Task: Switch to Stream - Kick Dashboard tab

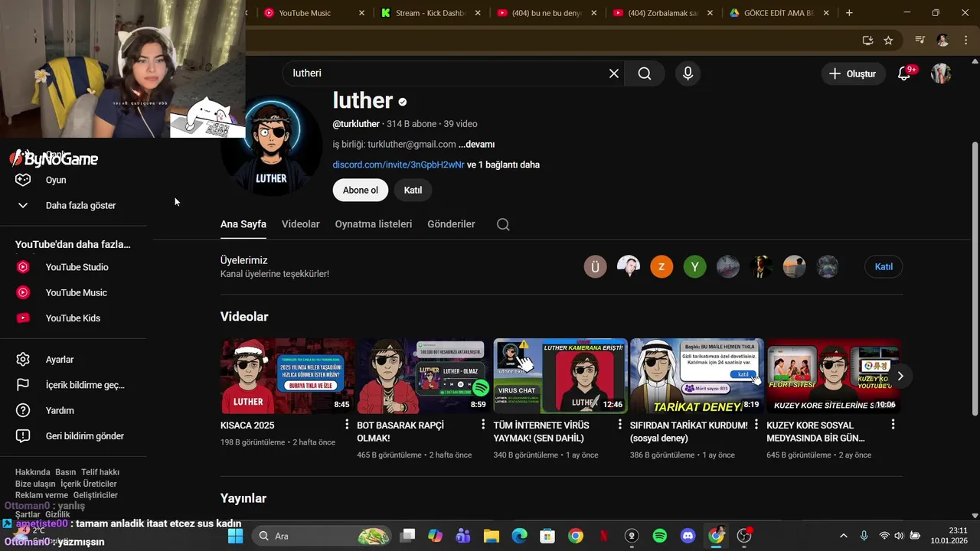Action: click(x=430, y=13)
